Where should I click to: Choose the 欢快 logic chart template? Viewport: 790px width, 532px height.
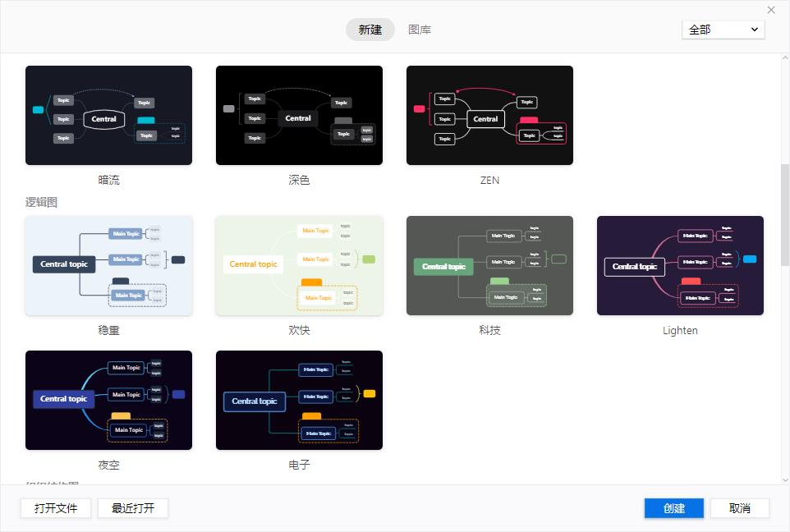point(299,265)
